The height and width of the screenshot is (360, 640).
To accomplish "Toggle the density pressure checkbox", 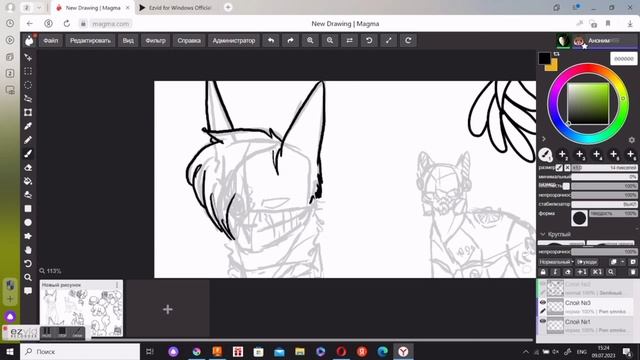I will click(x=566, y=186).
